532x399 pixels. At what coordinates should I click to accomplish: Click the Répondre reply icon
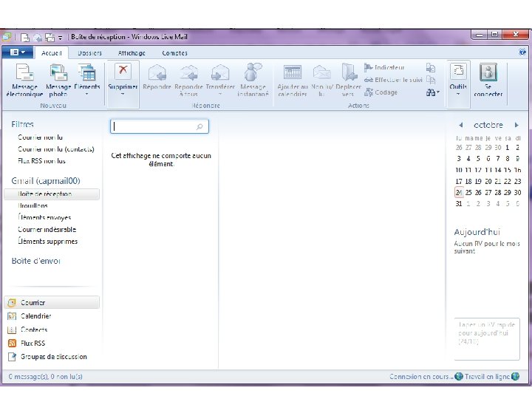pos(157,78)
